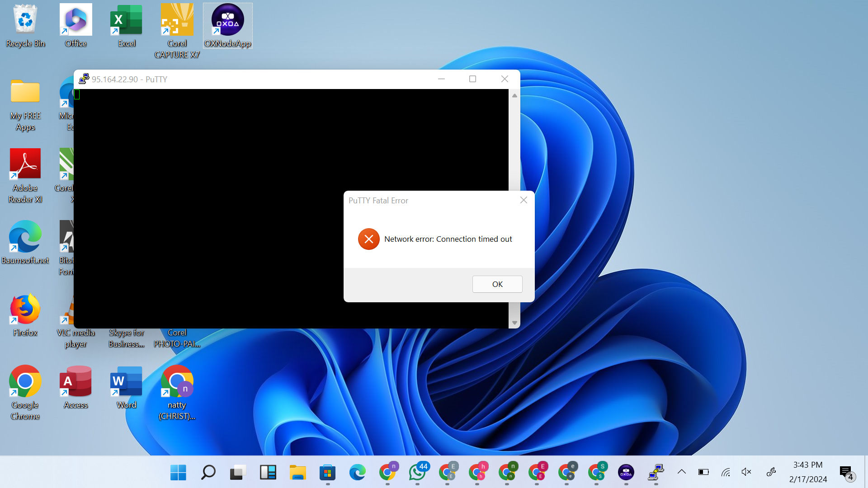This screenshot has height=488, width=868.
Task: Open the notification center with 4 alerts
Action: coord(846,473)
